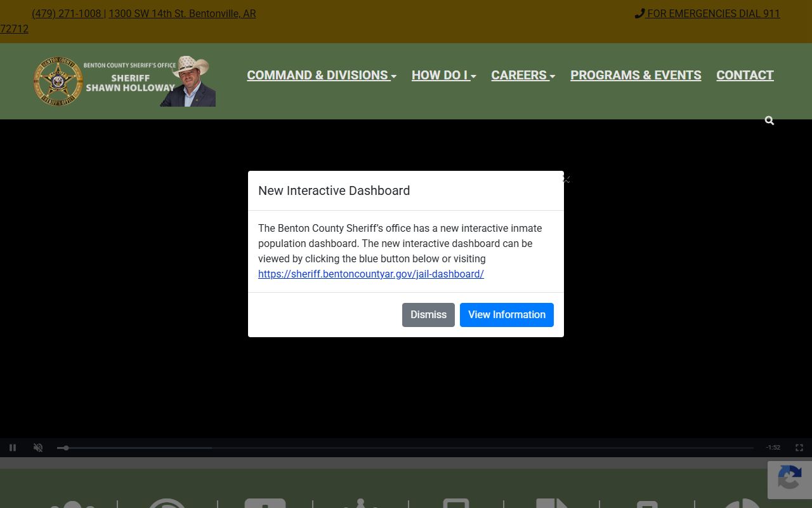Close the dashboard popup with X
Screen dimensions: 812x508
point(566,180)
